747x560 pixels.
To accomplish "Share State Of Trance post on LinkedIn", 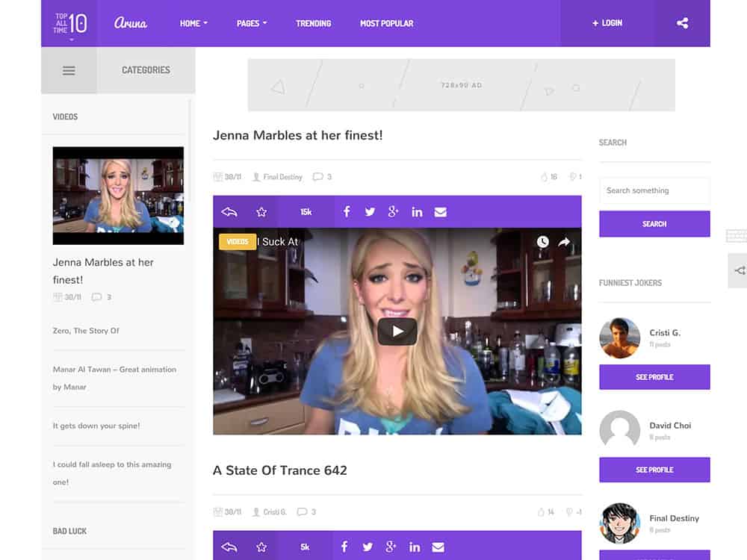I will (x=415, y=547).
